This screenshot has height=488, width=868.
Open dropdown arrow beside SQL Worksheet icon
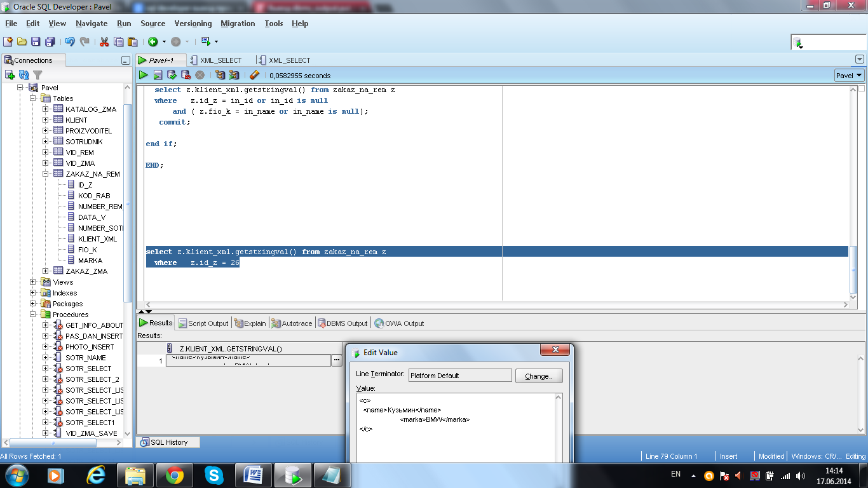(216, 41)
